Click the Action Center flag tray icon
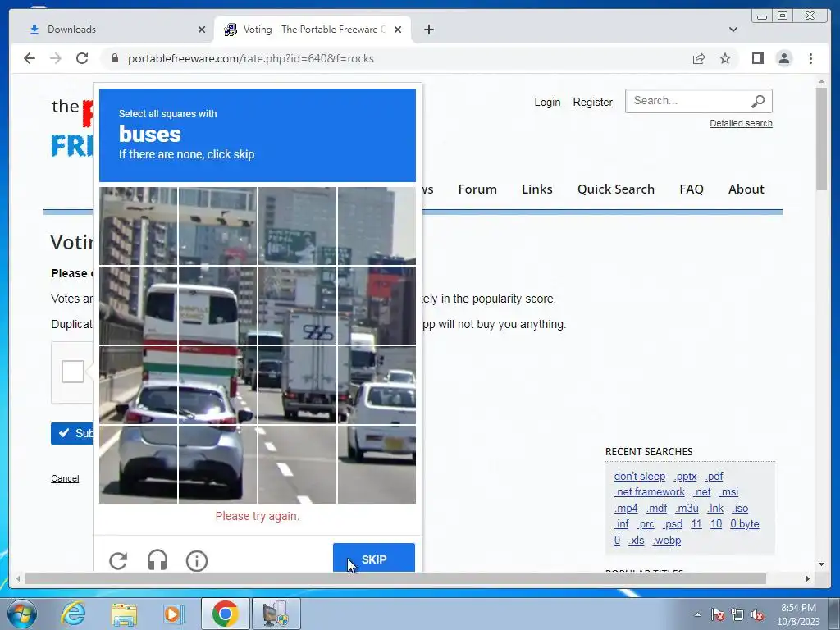This screenshot has height=630, width=840. pyautogui.click(x=717, y=615)
